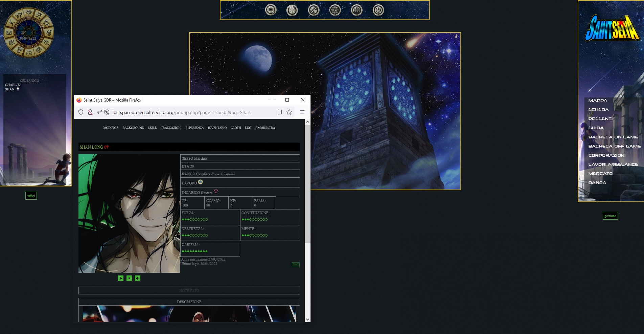Click CHARLIE in the location list
The height and width of the screenshot is (334, 644).
12,85
